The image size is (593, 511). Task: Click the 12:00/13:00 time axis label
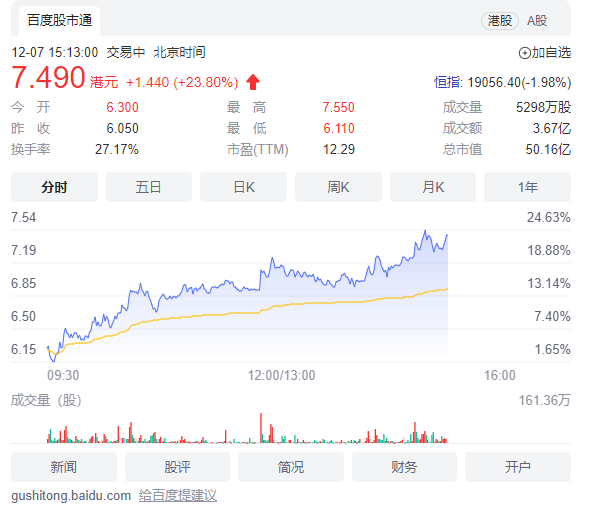pyautogui.click(x=281, y=376)
